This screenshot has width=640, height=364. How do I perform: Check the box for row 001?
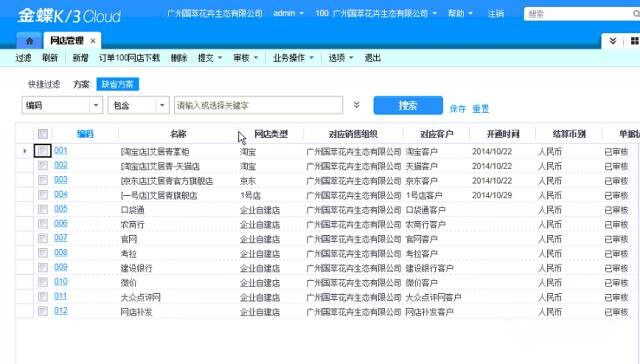43,151
